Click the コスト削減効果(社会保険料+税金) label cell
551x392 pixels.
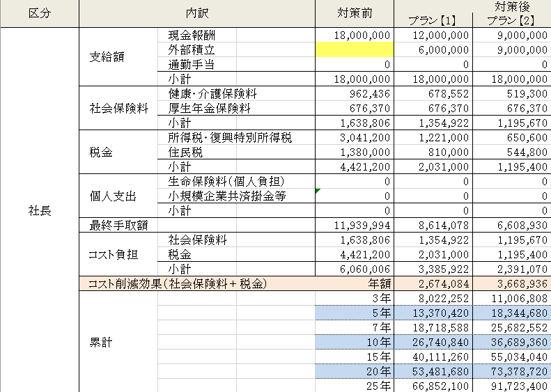point(177,283)
